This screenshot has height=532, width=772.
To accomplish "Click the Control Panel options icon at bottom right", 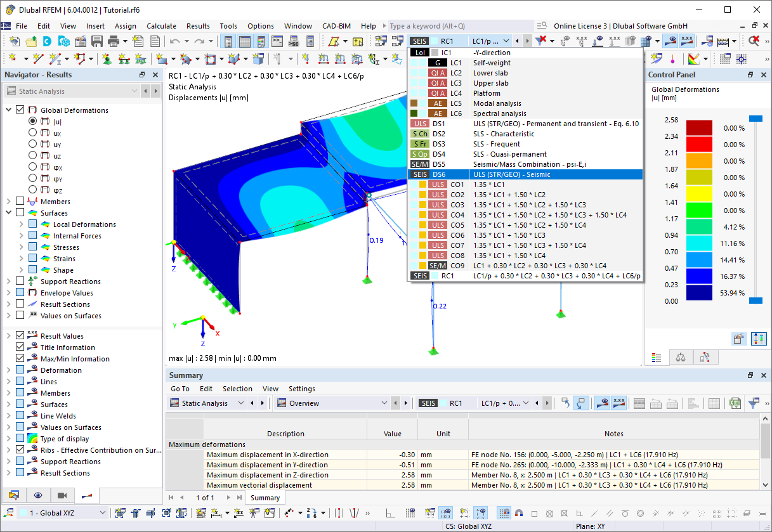I will click(738, 339).
